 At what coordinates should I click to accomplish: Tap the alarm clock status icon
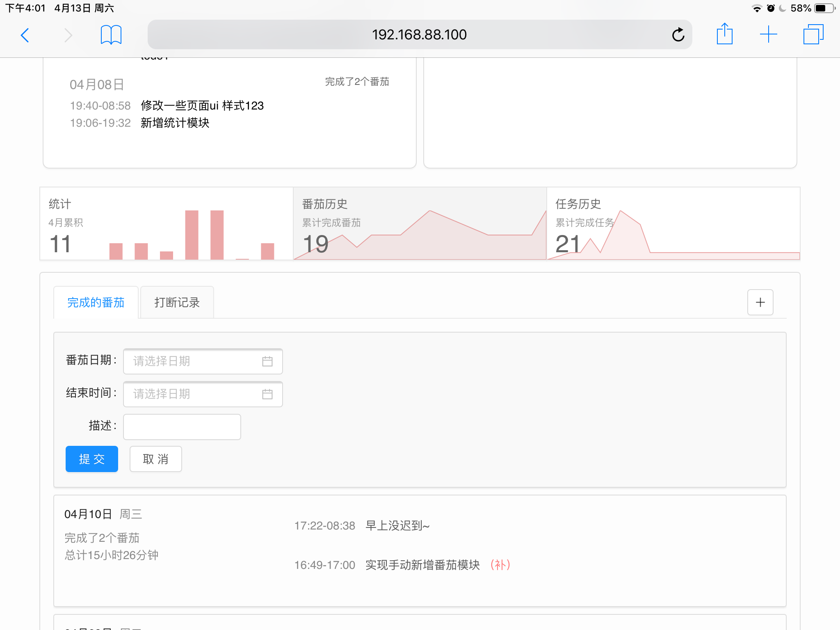tap(771, 8)
